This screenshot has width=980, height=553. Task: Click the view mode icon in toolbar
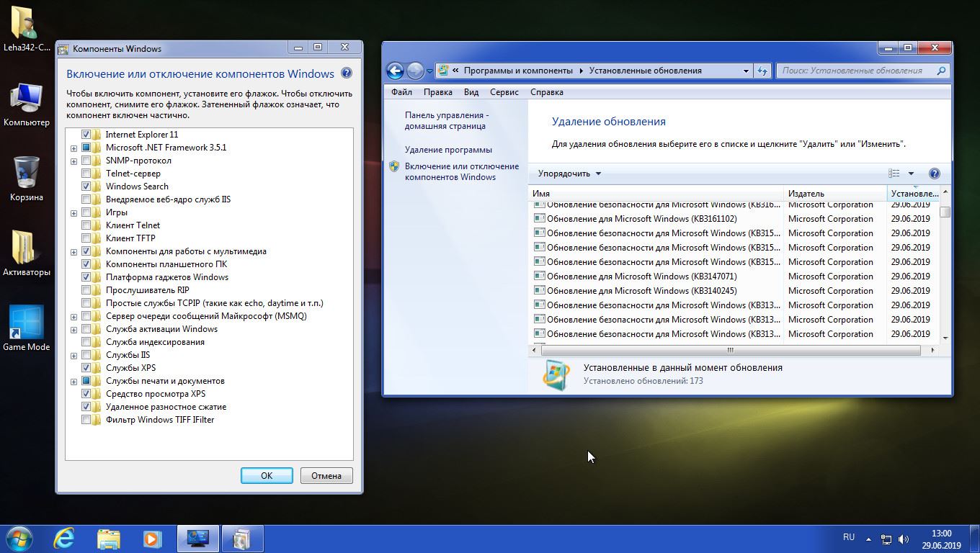point(894,174)
